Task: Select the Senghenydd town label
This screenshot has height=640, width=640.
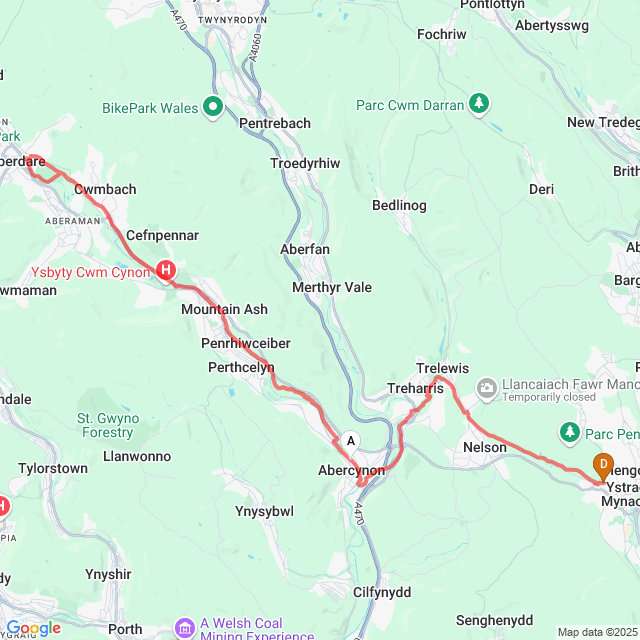Action: [x=494, y=620]
